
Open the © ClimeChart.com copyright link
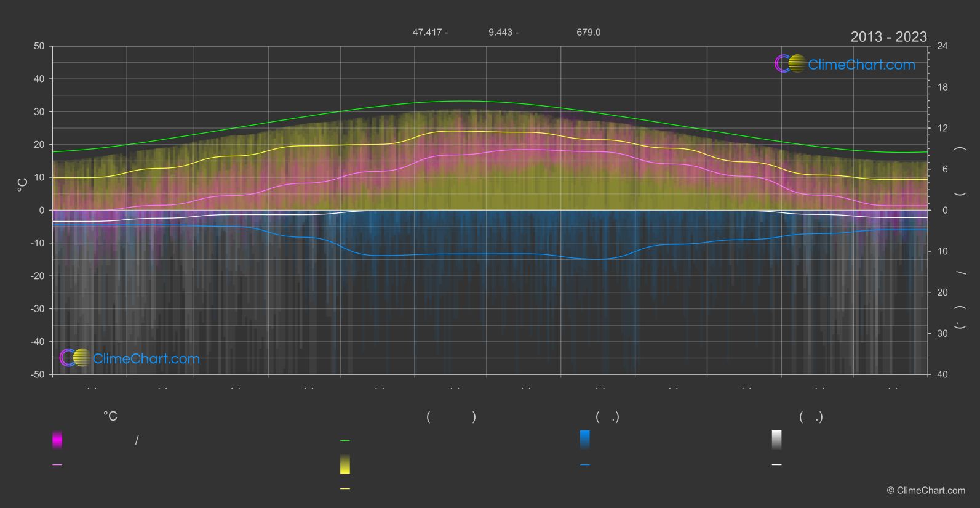(926, 491)
